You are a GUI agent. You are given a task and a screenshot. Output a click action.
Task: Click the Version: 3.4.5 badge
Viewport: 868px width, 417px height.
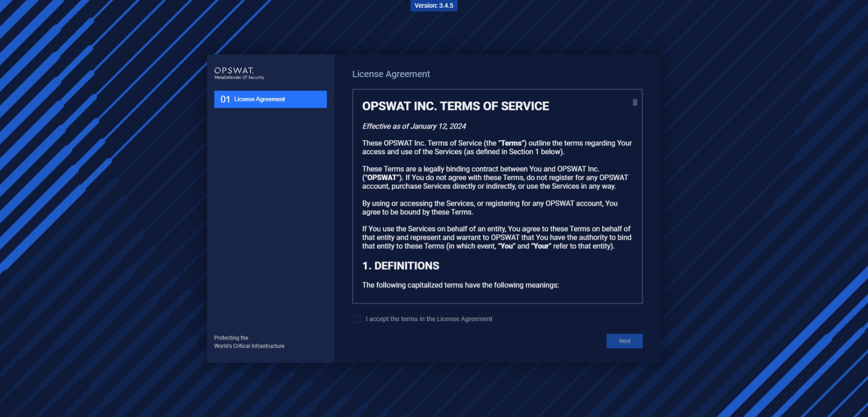click(x=434, y=6)
